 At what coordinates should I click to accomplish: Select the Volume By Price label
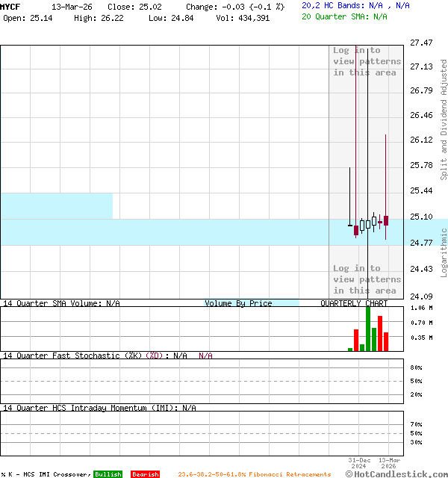[238, 303]
